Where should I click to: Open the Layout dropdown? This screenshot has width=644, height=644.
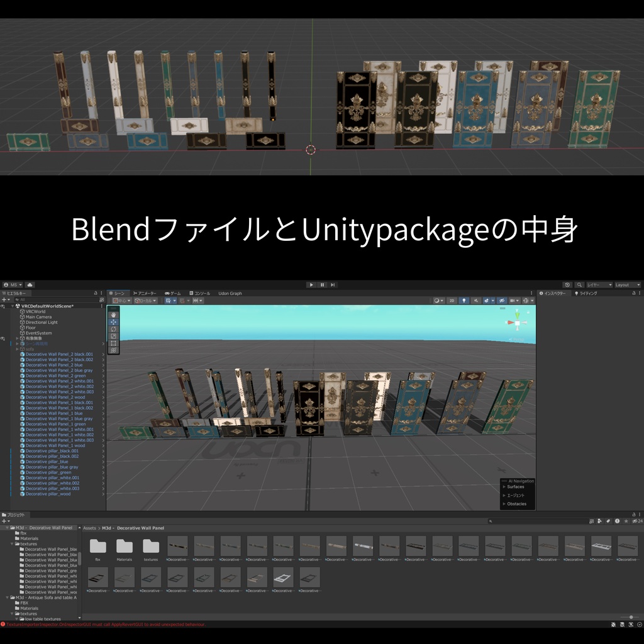(x=628, y=285)
